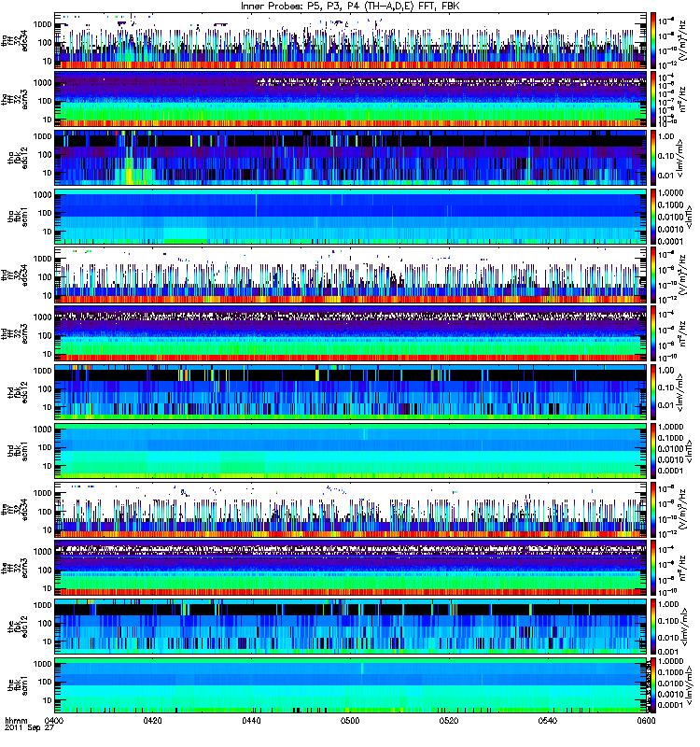Click '0.10' on thd fbk edc12 color scale
The height and width of the screenshot is (747, 700).
(x=666, y=388)
